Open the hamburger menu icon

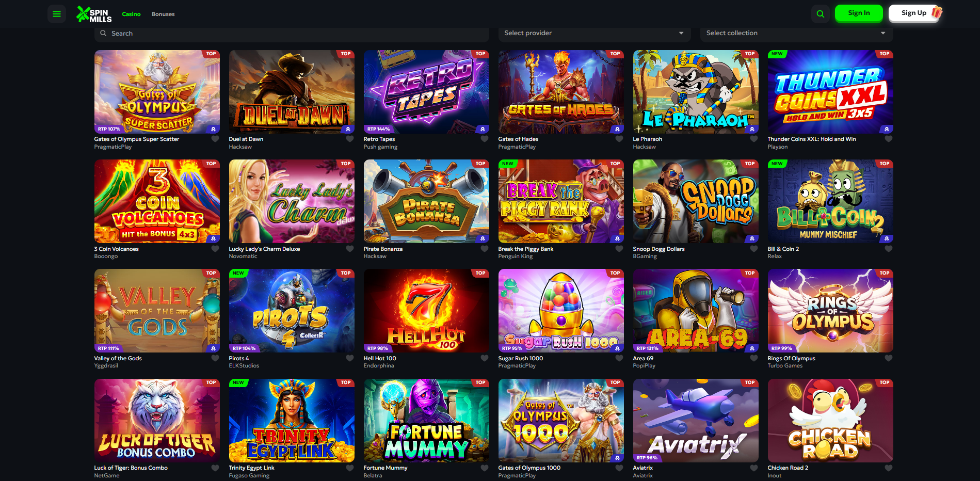57,14
